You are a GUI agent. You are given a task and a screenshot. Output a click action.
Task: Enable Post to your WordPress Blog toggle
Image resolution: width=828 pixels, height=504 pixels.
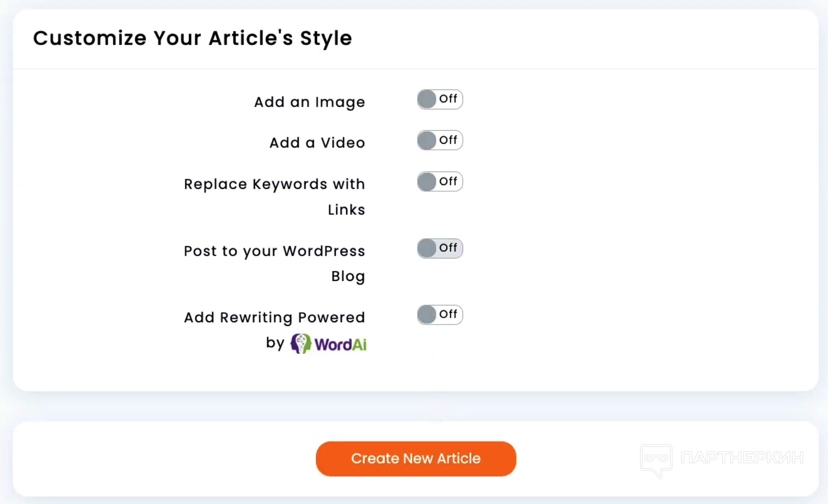tap(440, 248)
